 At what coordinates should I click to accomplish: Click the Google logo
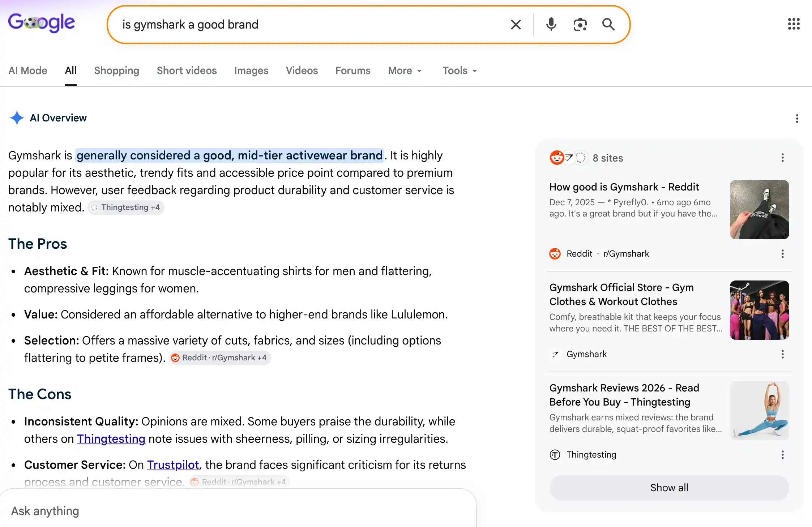click(42, 23)
